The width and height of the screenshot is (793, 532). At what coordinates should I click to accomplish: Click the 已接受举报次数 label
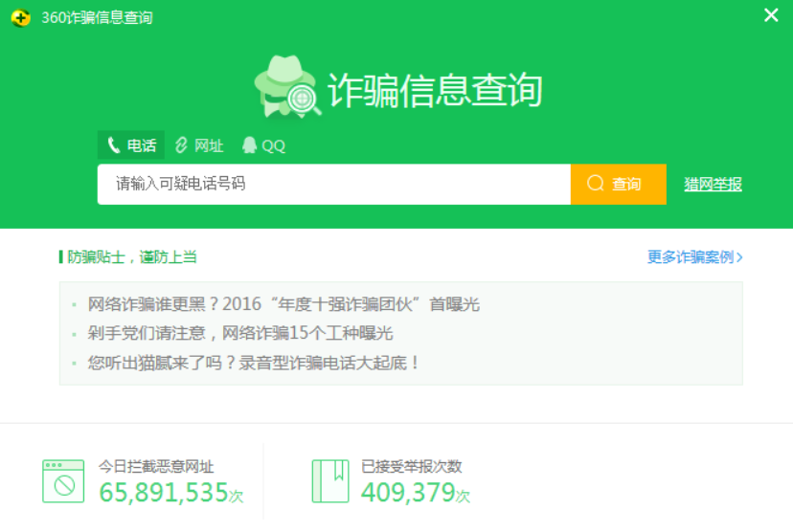pos(411,466)
